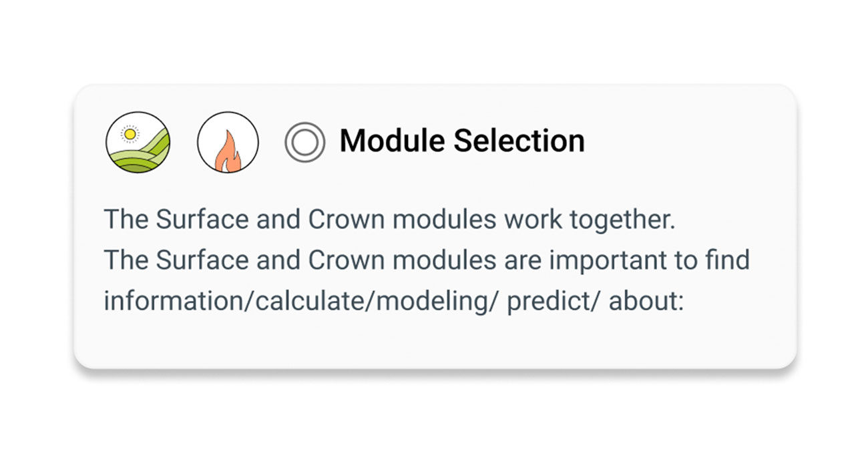Click the sentence ending with work together

coord(390,221)
